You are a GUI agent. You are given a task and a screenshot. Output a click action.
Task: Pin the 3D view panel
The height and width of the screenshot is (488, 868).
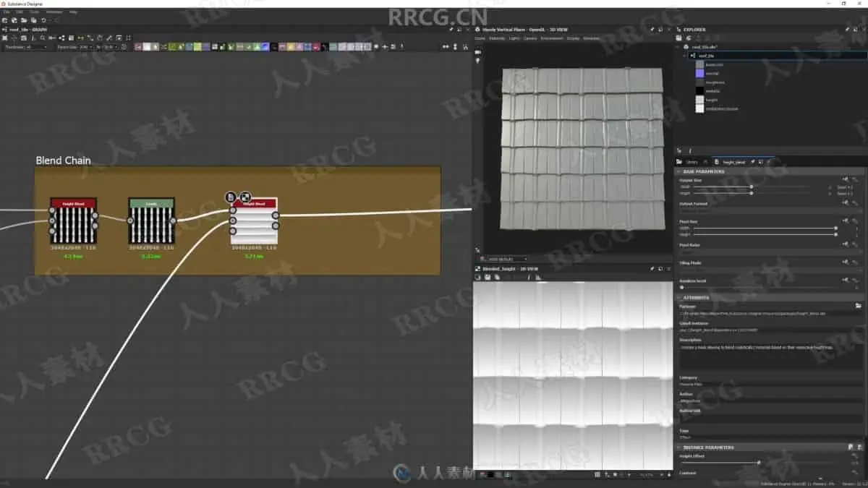(x=652, y=30)
